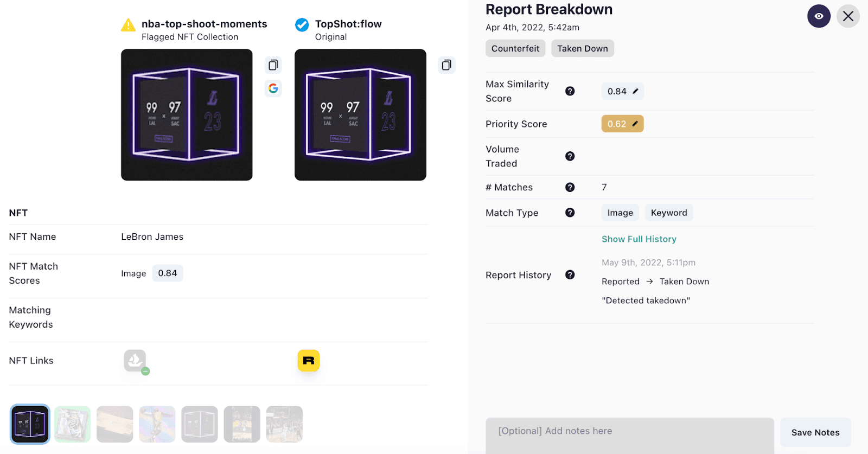
Task: Expand Show Full History
Action: (639, 239)
